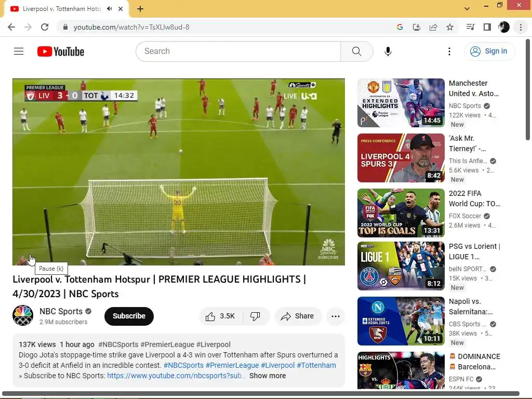Click the NBC Sports subscribe watermark in video
Screen dimensions: 532x399
coord(328,249)
